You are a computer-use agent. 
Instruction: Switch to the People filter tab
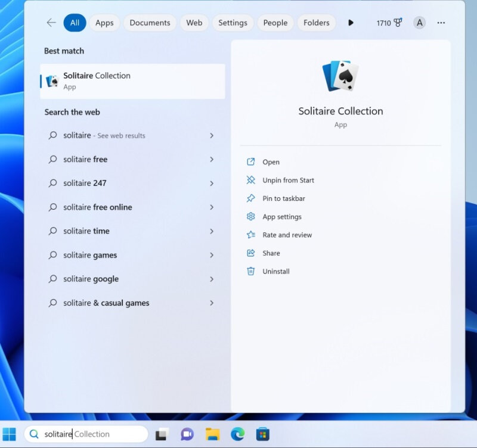pos(275,23)
